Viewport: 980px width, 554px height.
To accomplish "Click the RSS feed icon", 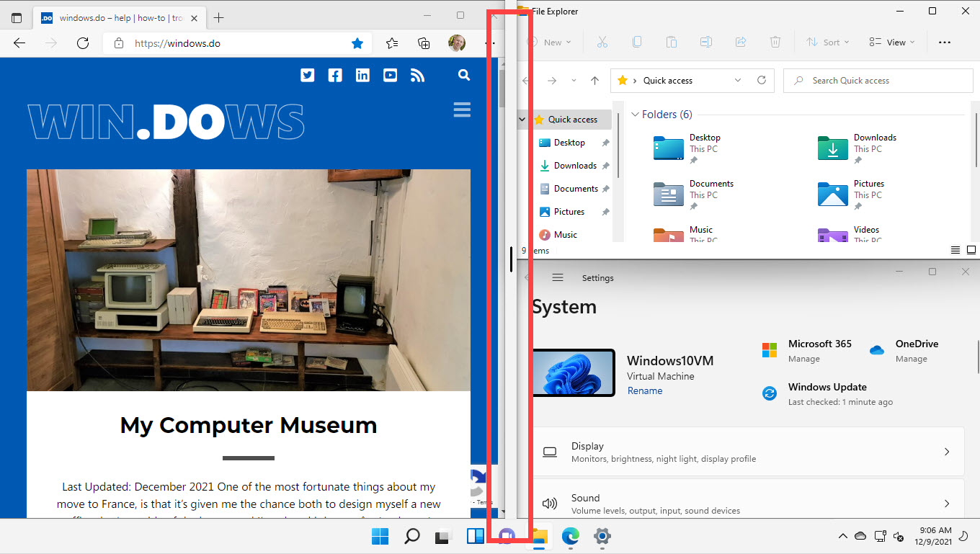I will pos(417,75).
